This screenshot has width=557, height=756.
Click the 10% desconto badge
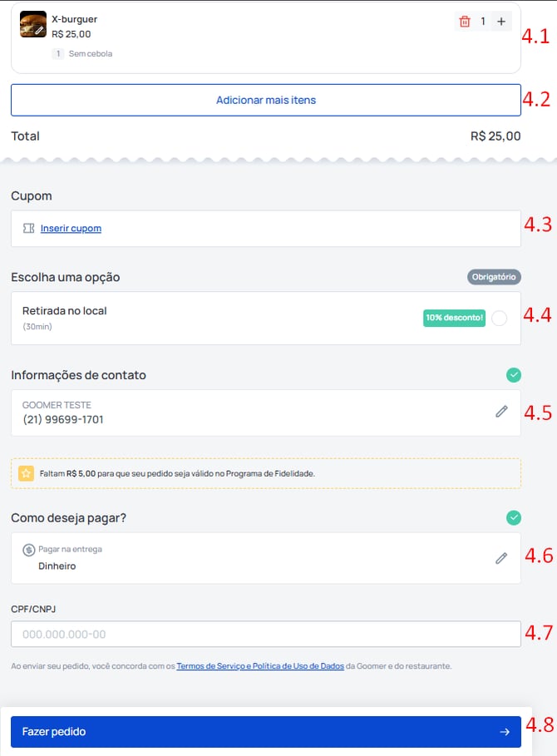coord(454,318)
